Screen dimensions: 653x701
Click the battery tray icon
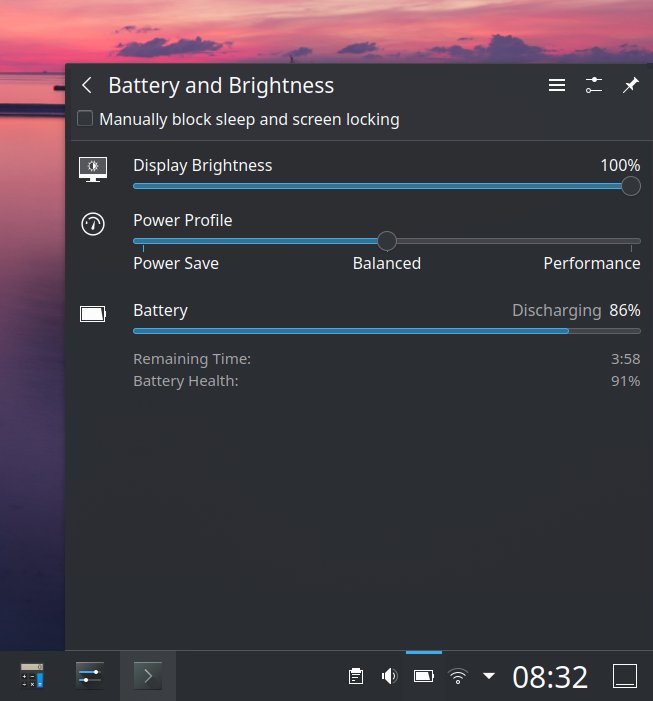[424, 676]
